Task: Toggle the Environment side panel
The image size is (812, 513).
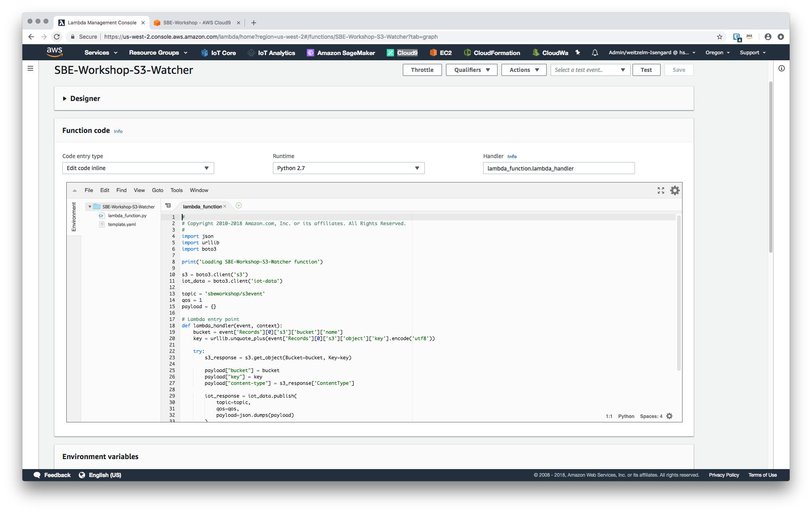Action: [x=74, y=217]
